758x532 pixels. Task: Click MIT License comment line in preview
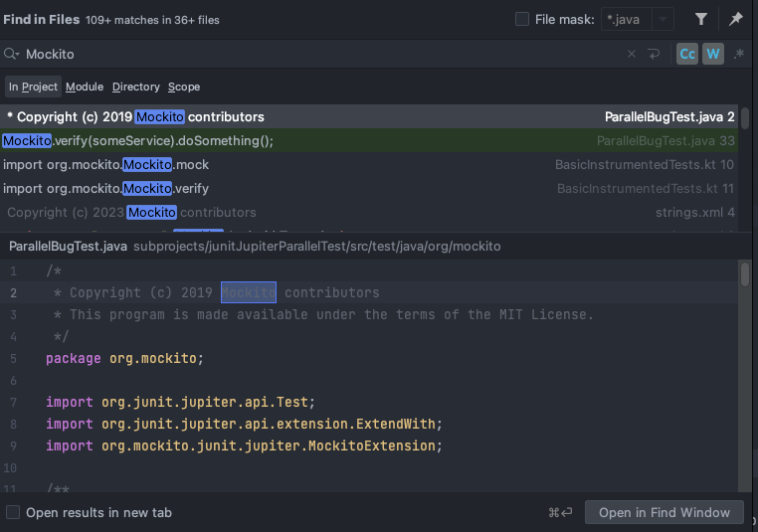tap(323, 314)
